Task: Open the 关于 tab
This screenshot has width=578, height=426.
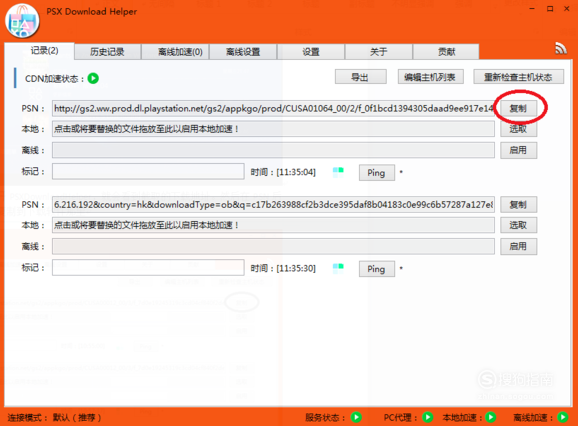Action: tap(379, 52)
